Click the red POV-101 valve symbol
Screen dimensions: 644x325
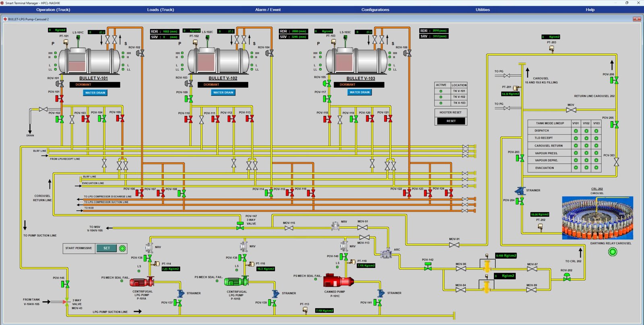[x=60, y=98]
